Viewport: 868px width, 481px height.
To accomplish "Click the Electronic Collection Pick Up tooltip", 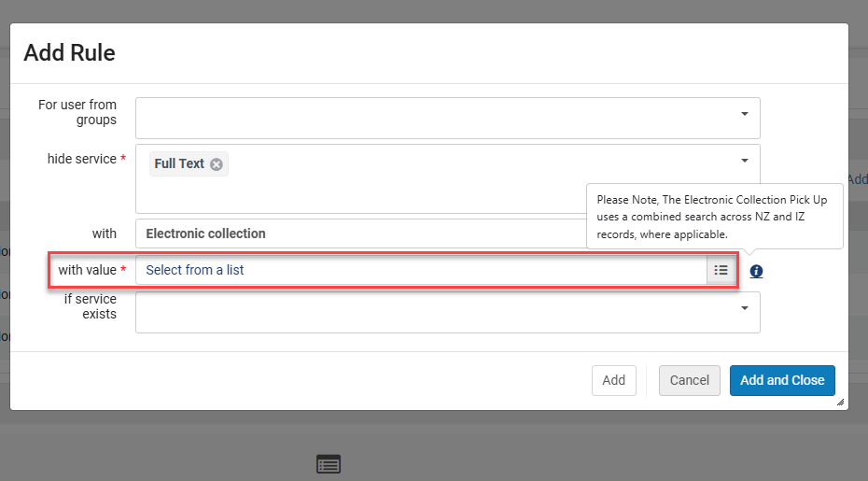I will [x=714, y=217].
